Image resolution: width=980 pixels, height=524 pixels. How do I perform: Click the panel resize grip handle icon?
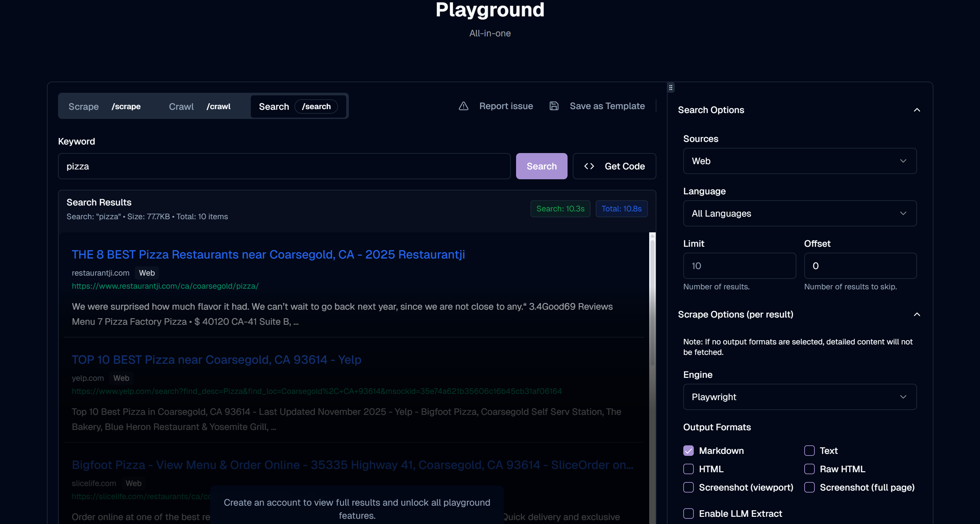point(671,88)
